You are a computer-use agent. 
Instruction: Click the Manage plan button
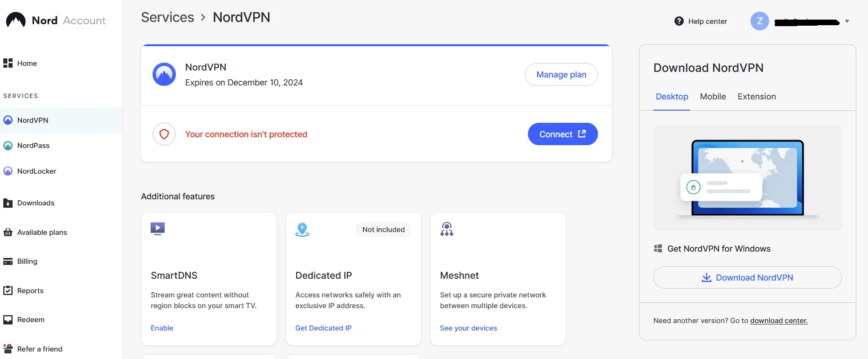(x=561, y=75)
